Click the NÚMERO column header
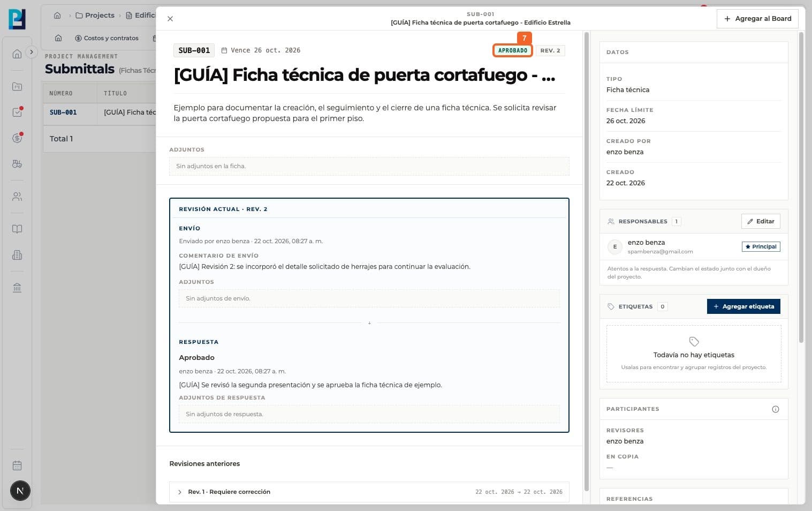The width and height of the screenshot is (812, 511). (60, 93)
